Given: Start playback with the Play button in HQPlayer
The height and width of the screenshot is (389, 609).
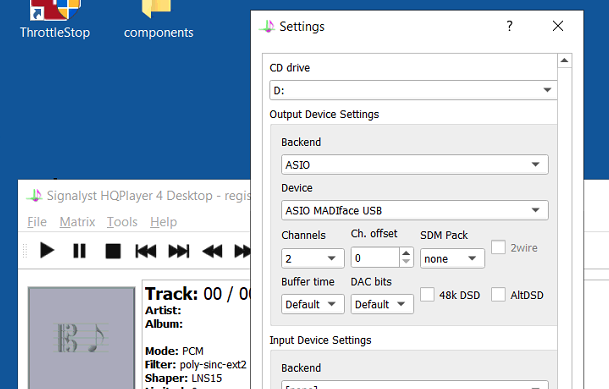Looking at the screenshot, I should pyautogui.click(x=47, y=250).
